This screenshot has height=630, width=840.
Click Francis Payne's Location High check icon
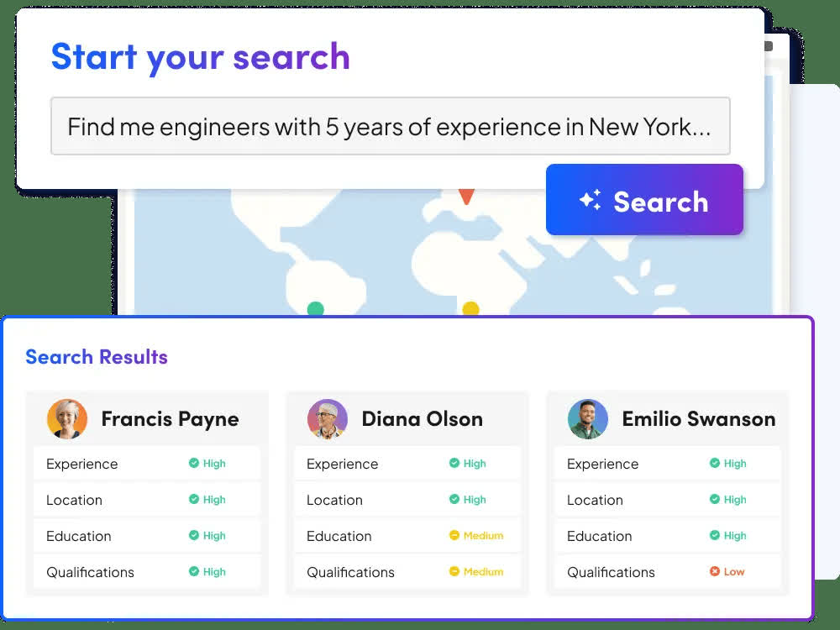tap(194, 499)
